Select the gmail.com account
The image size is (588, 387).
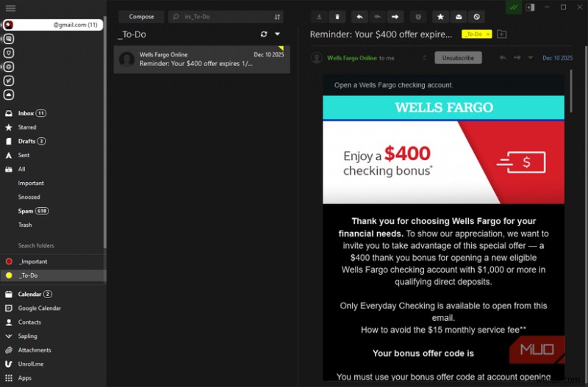pyautogui.click(x=53, y=25)
